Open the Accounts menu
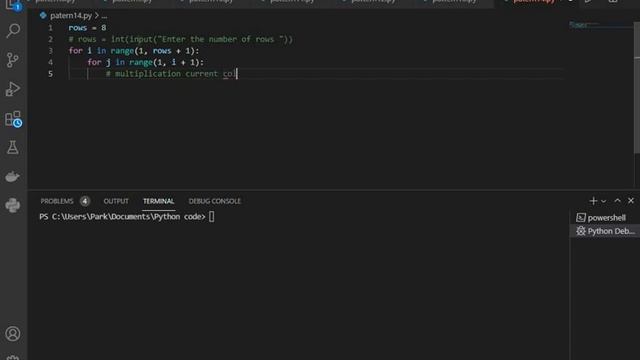Image resolution: width=640 pixels, height=360 pixels. [x=13, y=333]
